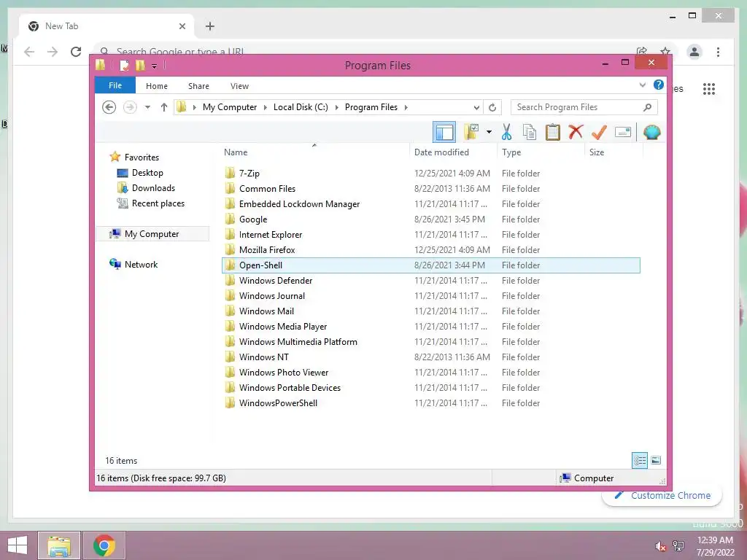
Task: Click the search magnifier icon
Action: (x=648, y=107)
